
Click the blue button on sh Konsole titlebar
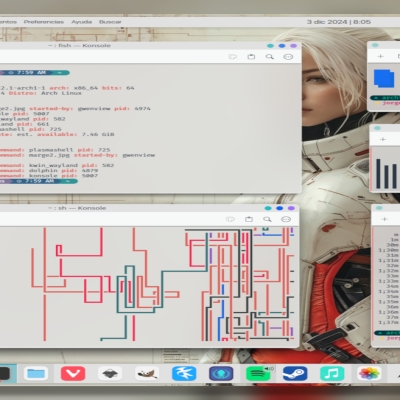click(x=280, y=208)
